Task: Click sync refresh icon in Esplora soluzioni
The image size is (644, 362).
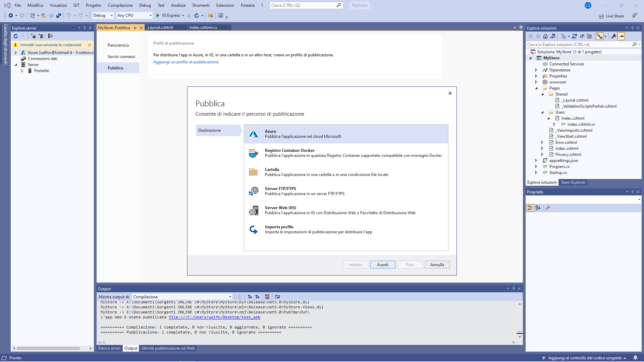Action: (x=575, y=36)
